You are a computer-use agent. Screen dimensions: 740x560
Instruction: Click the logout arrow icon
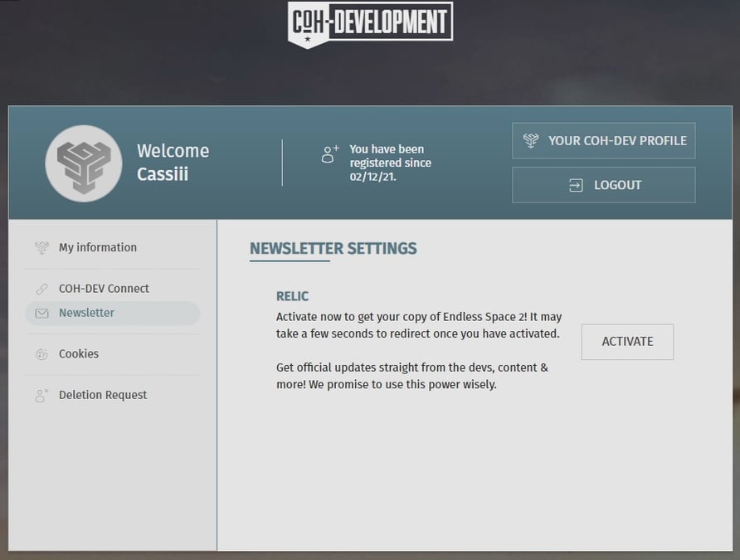576,185
